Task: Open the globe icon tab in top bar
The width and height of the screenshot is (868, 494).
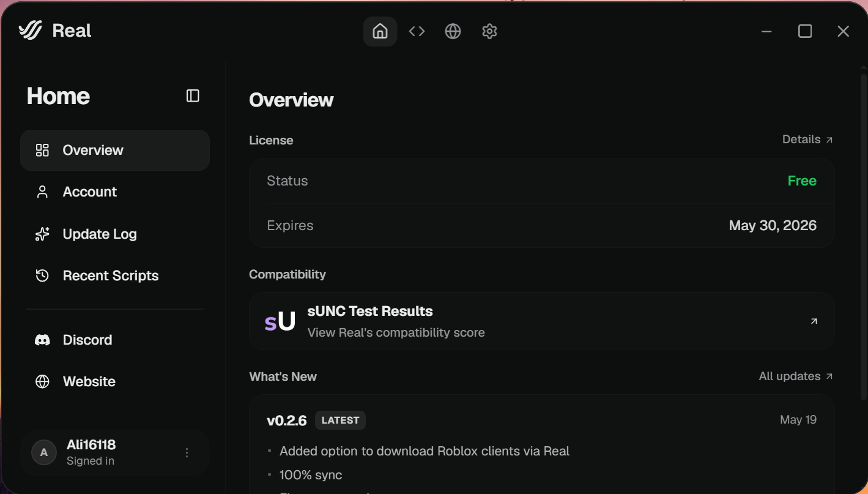Action: coord(453,31)
